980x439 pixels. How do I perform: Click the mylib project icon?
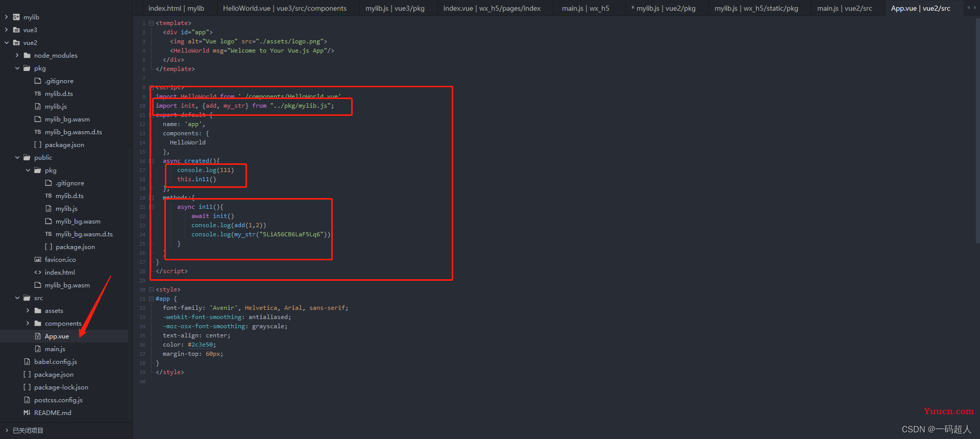point(16,17)
